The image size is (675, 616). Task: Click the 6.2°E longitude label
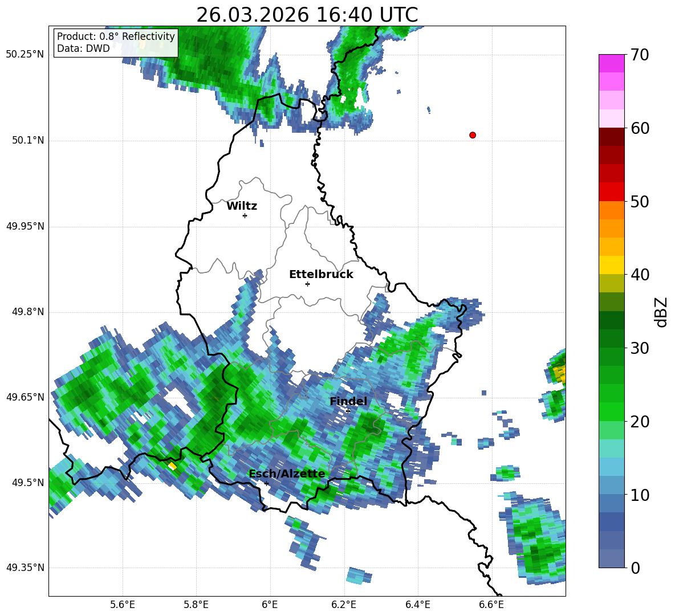(x=344, y=605)
